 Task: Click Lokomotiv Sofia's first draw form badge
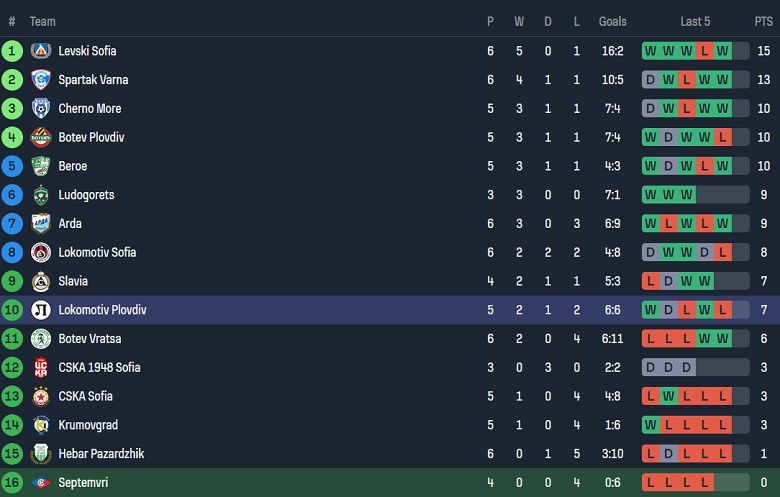pyautogui.click(x=651, y=253)
